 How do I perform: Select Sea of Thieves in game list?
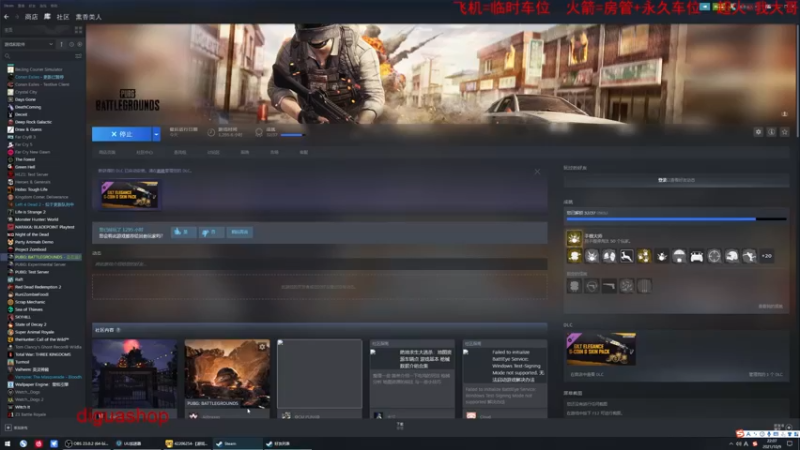click(29, 309)
